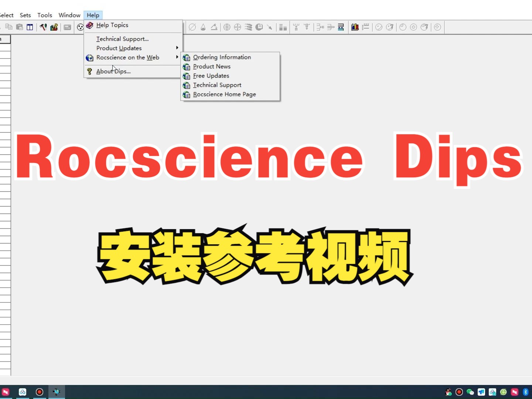Click the last greyed dotted circle icon
The image size is (532, 399).
437,27
